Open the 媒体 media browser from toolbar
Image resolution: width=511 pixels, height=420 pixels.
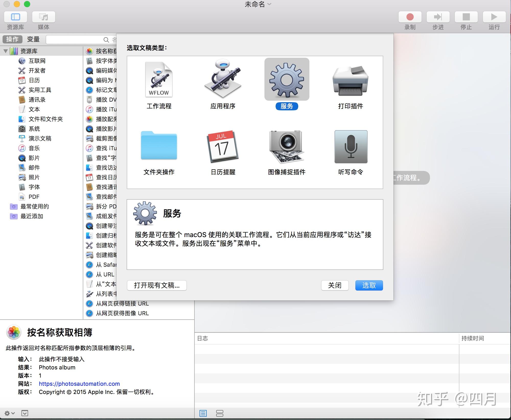click(x=43, y=17)
